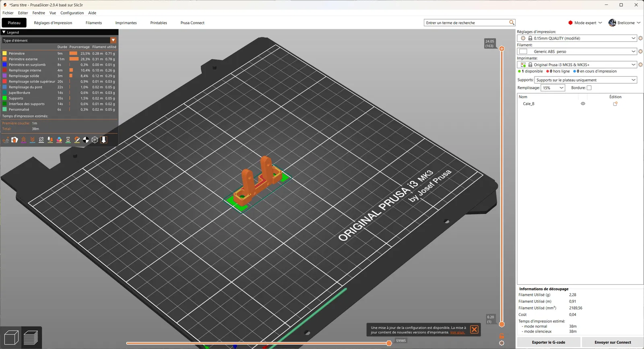Click lock icon below vertical layer slider
Viewport: 644px width, 349px height.
[x=502, y=336]
